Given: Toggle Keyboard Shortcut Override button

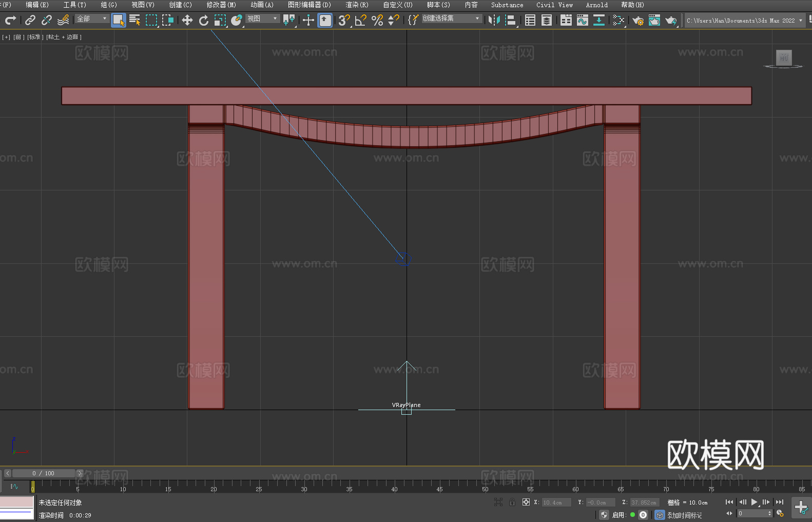Looking at the screenshot, I should tap(325, 20).
